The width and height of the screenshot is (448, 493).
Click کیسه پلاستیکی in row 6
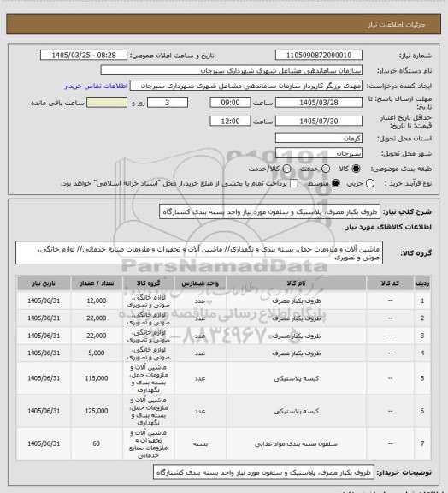(x=297, y=411)
